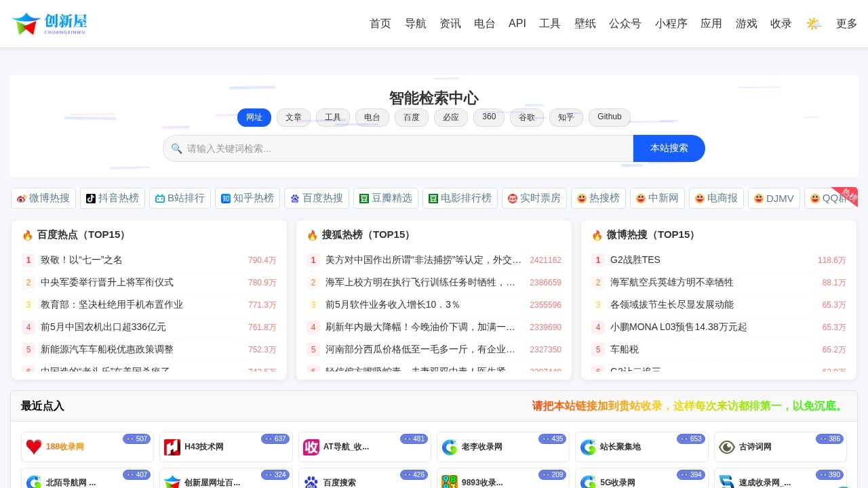Switch search engine to 360

point(489,117)
